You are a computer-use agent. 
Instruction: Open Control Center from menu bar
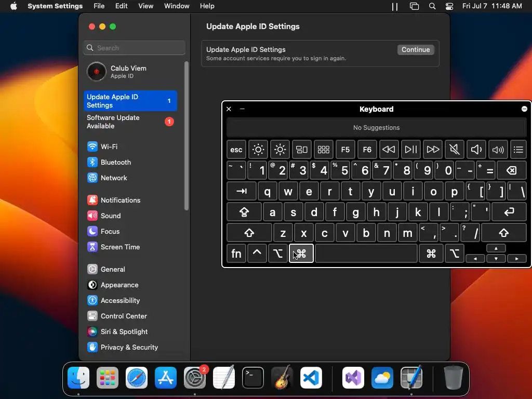pyautogui.click(x=449, y=6)
